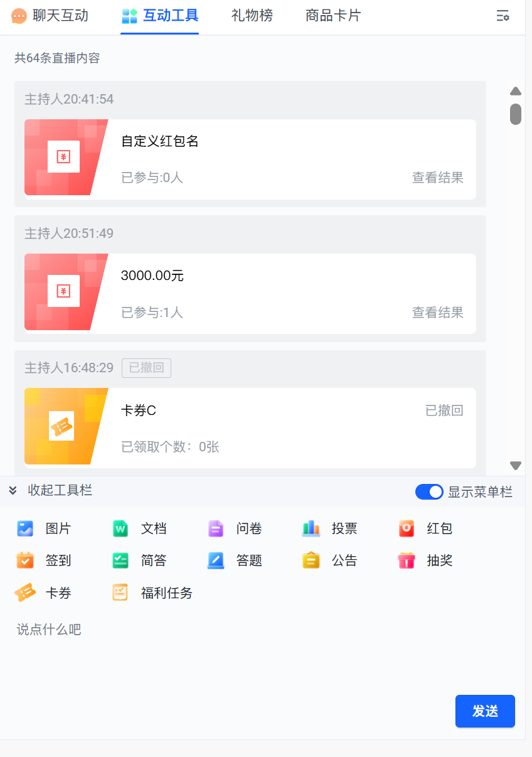Click the scrollbar up arrow
The image size is (532, 757).
[516, 91]
